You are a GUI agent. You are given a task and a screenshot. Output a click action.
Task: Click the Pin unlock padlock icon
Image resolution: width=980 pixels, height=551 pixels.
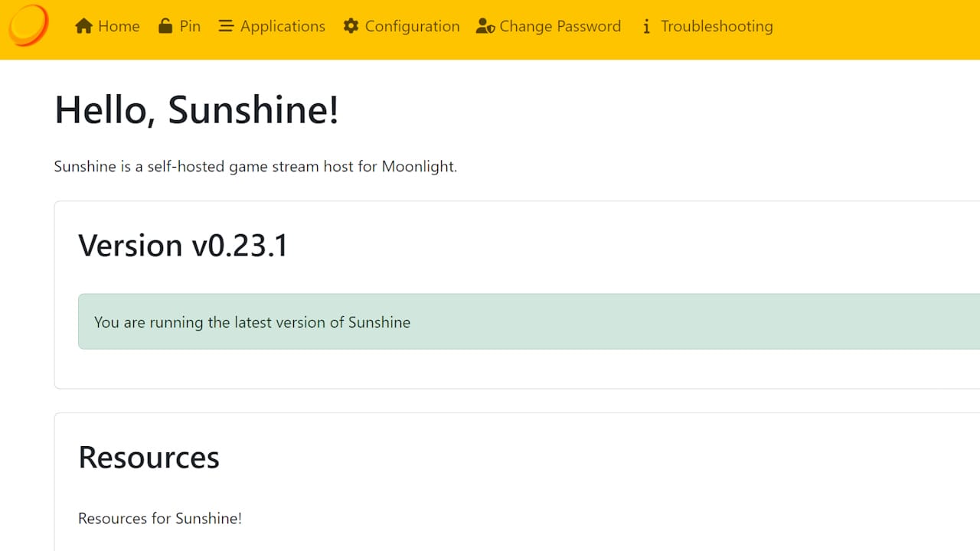(165, 26)
